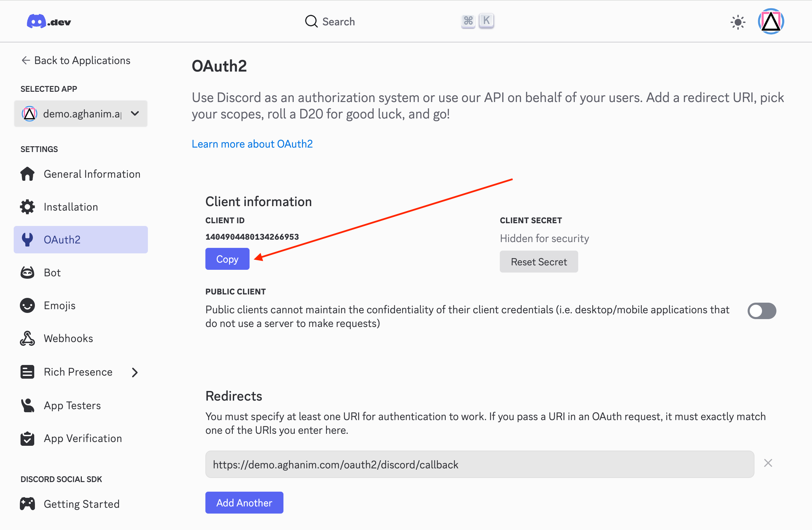Click the Bot robot icon

[27, 272]
